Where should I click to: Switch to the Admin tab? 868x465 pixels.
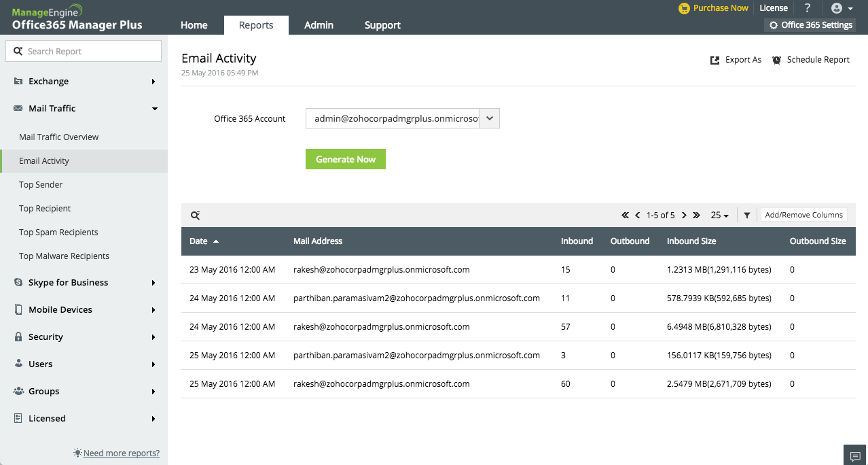tap(319, 25)
